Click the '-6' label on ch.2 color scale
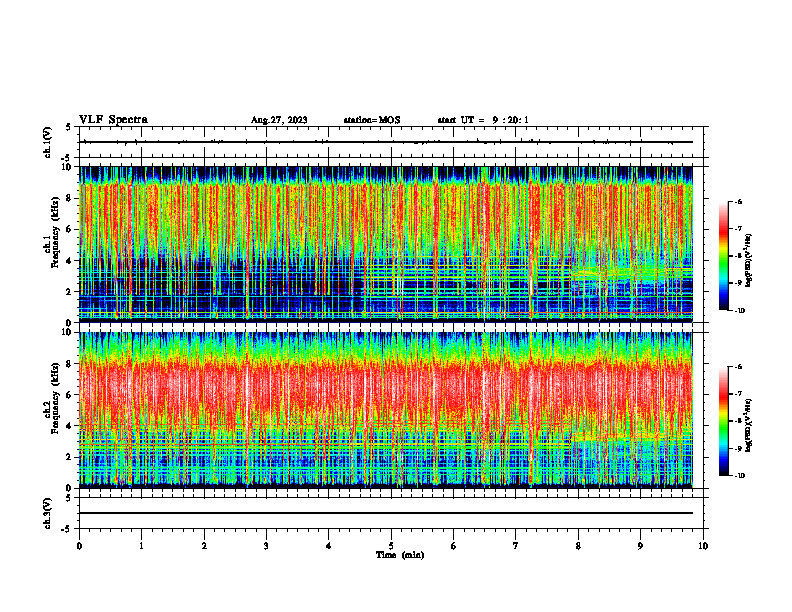Screen dimensions: 792x612 pyautogui.click(x=738, y=367)
